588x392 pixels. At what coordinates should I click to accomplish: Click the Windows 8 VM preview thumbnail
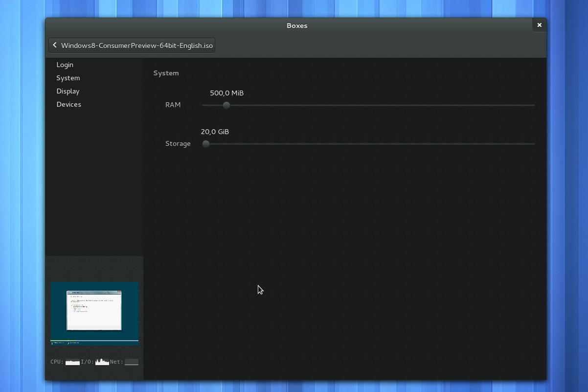(94, 313)
